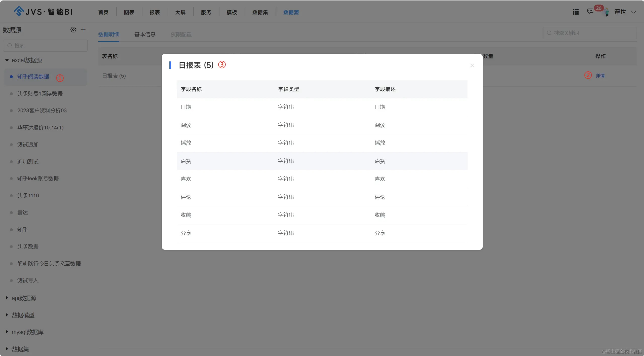Screen dimensions: 644x356
Task: Click the JVS 智能BI logo
Action: [x=43, y=12]
